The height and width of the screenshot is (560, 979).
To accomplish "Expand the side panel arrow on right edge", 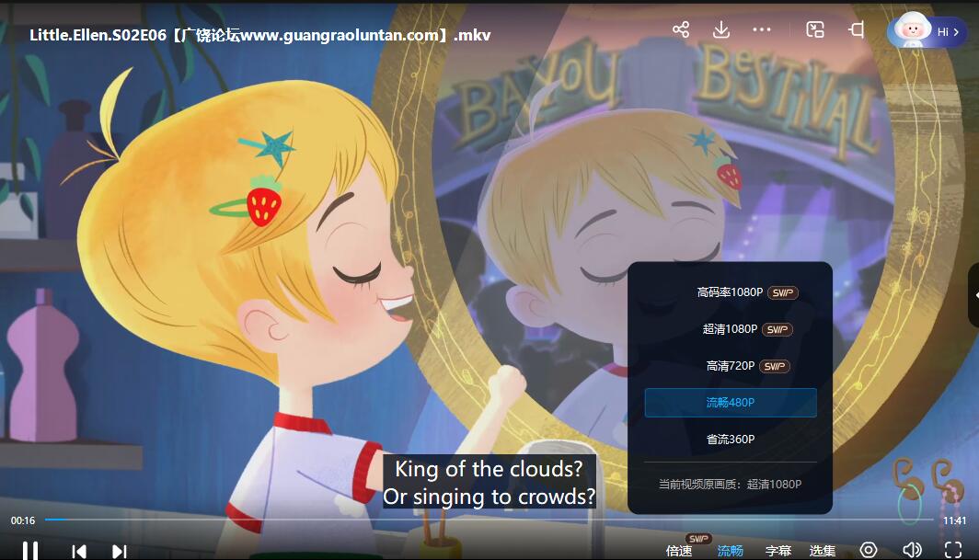I will click(974, 294).
